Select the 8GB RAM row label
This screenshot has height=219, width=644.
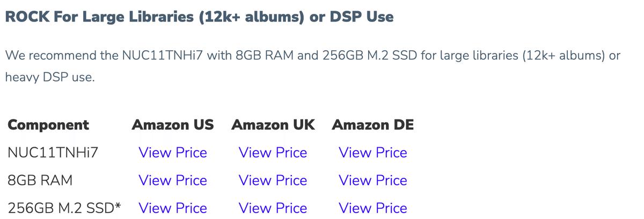pos(40,180)
